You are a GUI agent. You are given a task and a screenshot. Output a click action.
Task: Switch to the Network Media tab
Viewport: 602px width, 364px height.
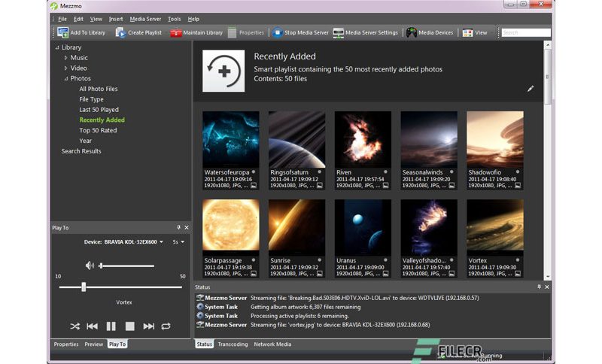[272, 344]
